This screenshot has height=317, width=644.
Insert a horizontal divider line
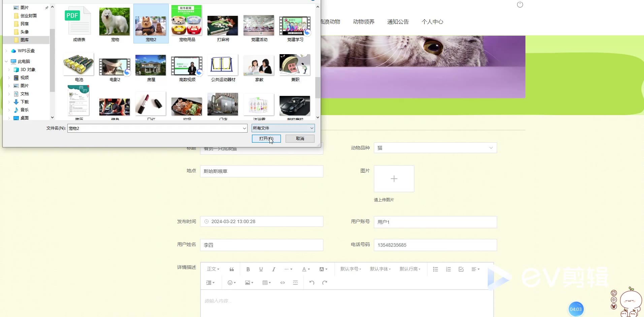click(295, 283)
